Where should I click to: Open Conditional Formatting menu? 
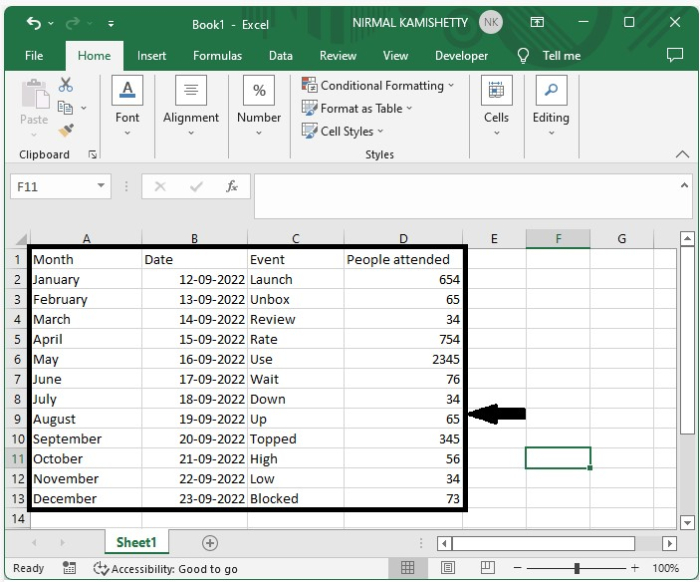[x=378, y=85]
